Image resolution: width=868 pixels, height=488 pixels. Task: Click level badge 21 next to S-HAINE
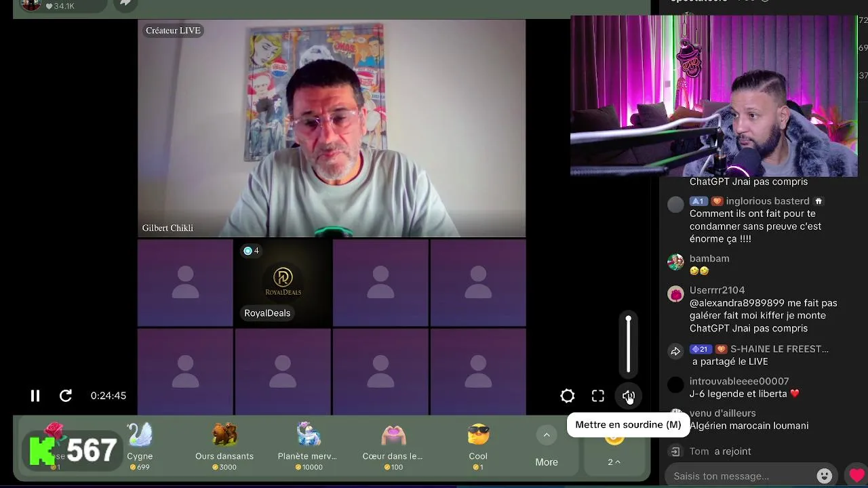tap(699, 349)
